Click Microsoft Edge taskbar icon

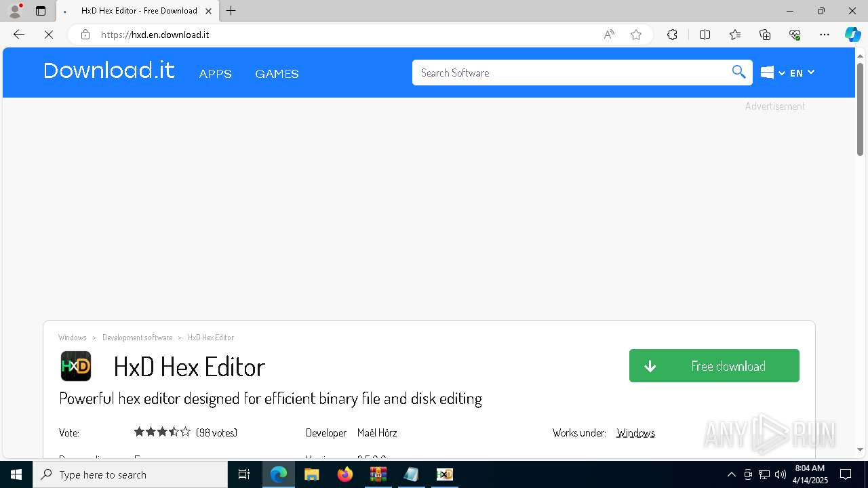[x=279, y=474]
